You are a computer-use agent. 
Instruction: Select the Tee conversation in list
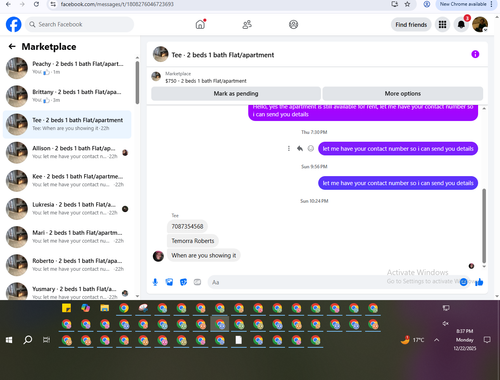[x=67, y=124]
